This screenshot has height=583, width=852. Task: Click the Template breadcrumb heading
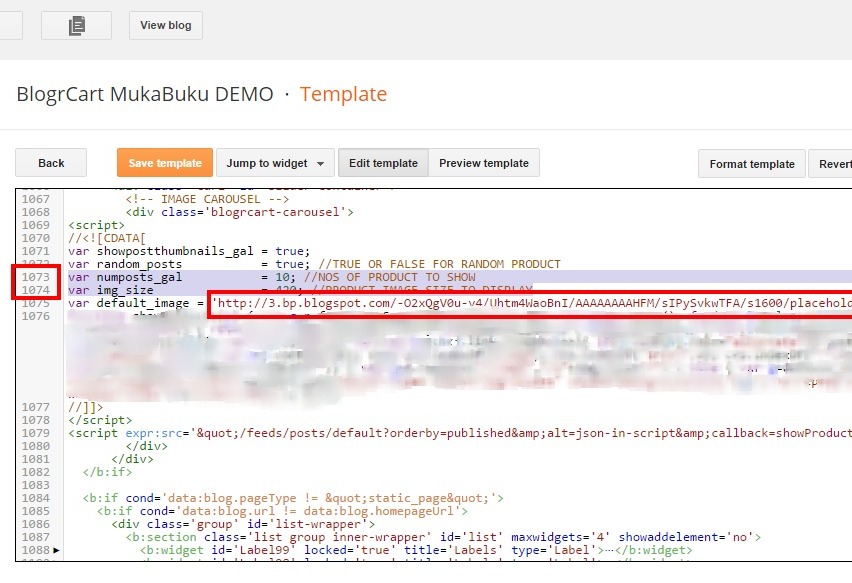click(x=343, y=94)
